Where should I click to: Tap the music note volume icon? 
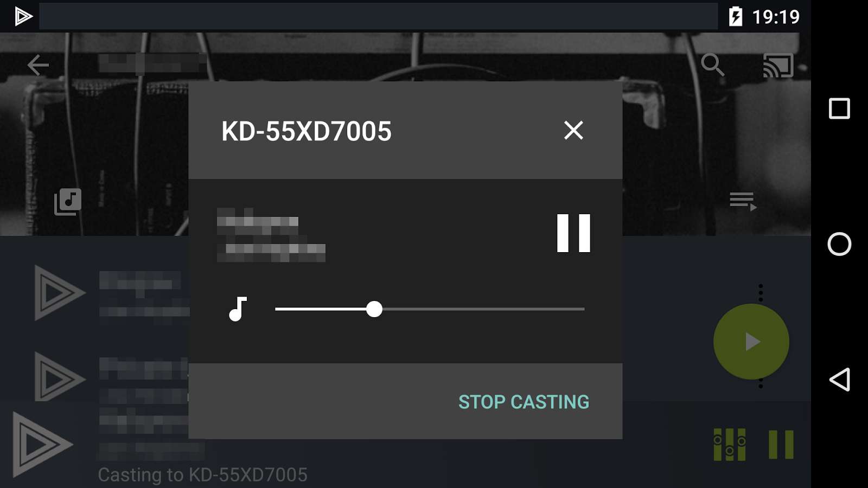[x=238, y=309]
